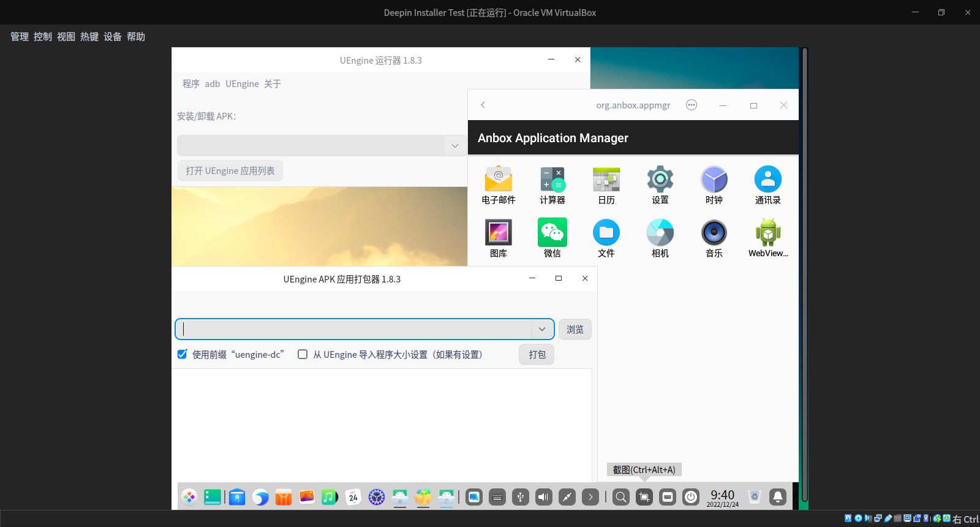Click the screenshot tool in the dock
This screenshot has height=527, width=980.
click(x=644, y=497)
